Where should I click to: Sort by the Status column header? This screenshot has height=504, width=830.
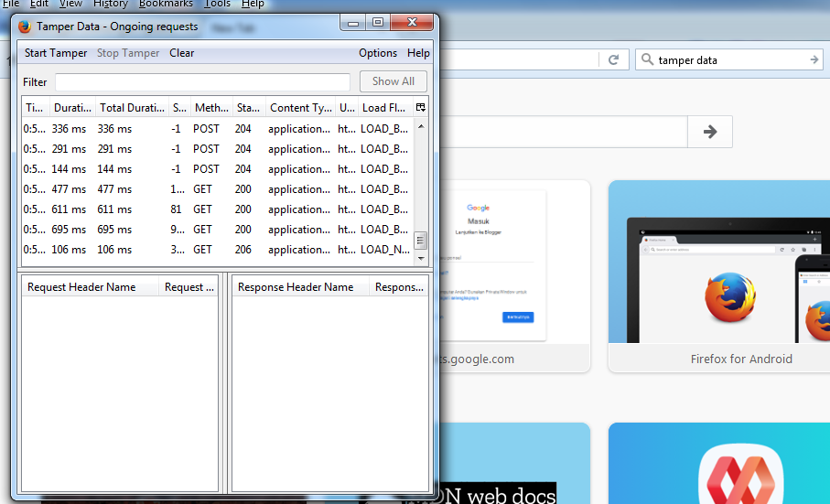[x=248, y=107]
